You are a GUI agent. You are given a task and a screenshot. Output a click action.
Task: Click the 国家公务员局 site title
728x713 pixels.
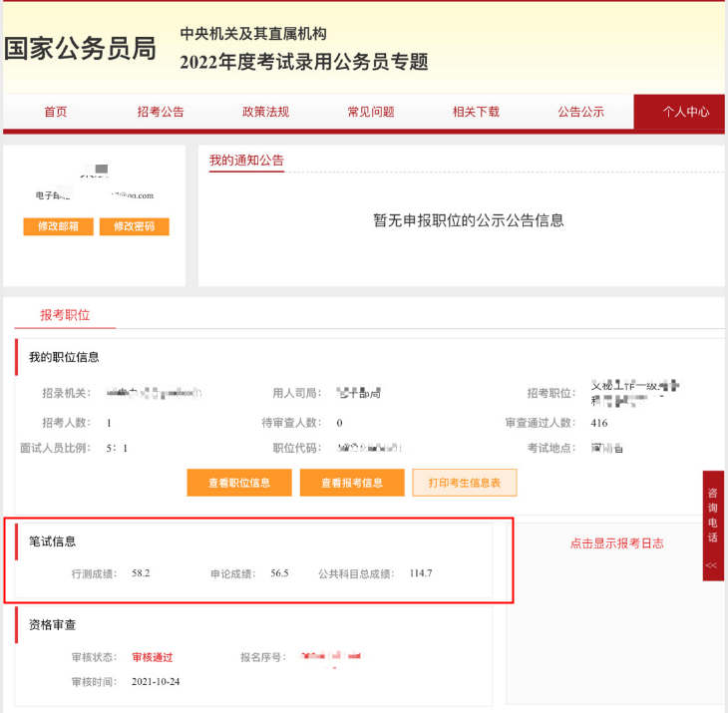click(80, 49)
